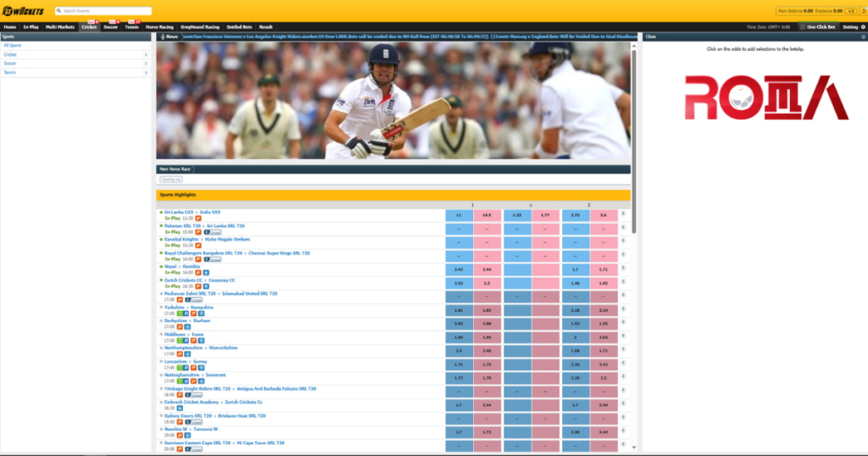This screenshot has width=868, height=456.
Task: Pin the Nottinghamshire v Somerset match
Action: tap(623, 376)
